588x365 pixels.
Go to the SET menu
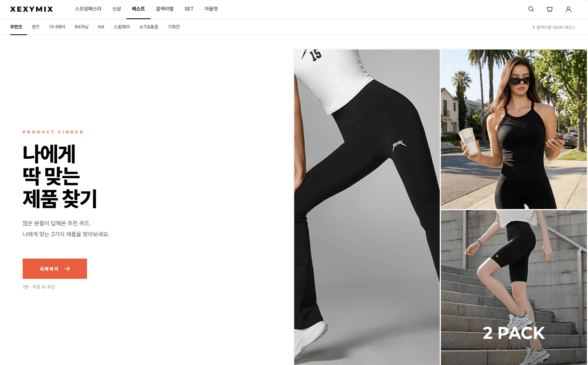189,9
